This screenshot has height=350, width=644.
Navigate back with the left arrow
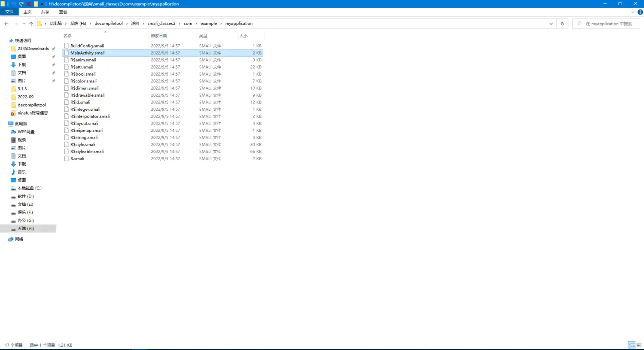(x=6, y=24)
